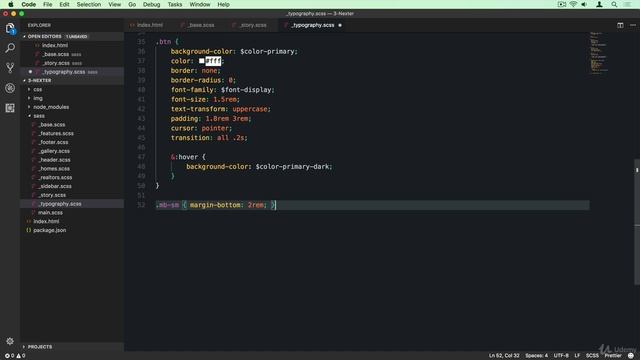Open the Tasks menu
Image resolution: width=640 pixels, height=360 pixels.
coord(175,4)
